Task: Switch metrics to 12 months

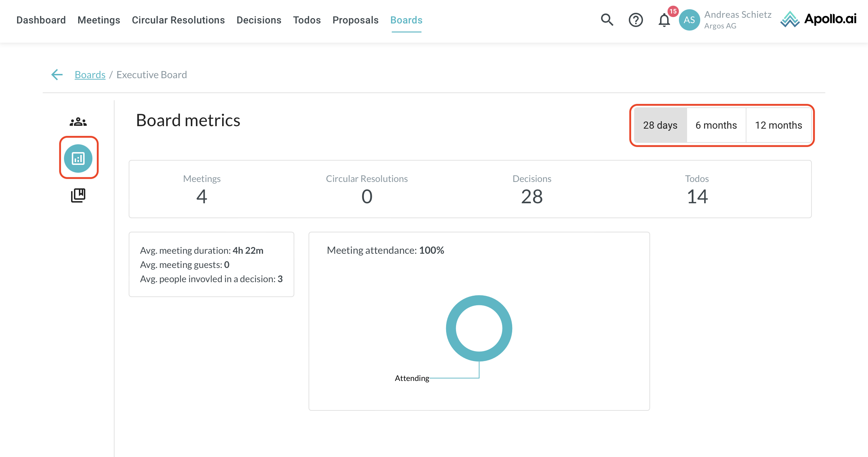Action: click(x=778, y=125)
